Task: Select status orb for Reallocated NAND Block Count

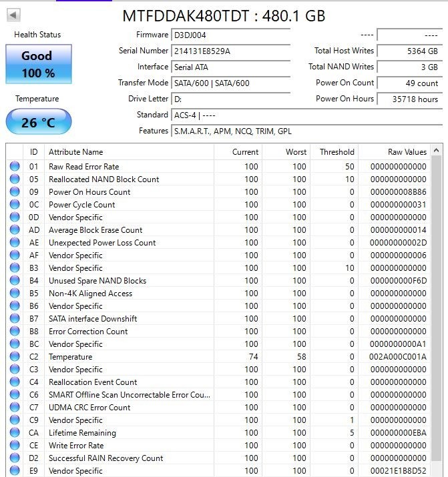Action: click(x=15, y=179)
